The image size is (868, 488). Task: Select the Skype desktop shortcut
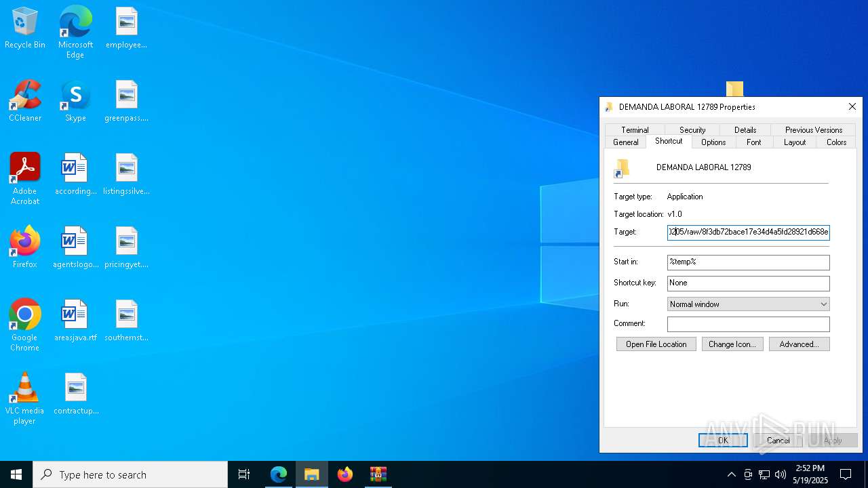75,102
